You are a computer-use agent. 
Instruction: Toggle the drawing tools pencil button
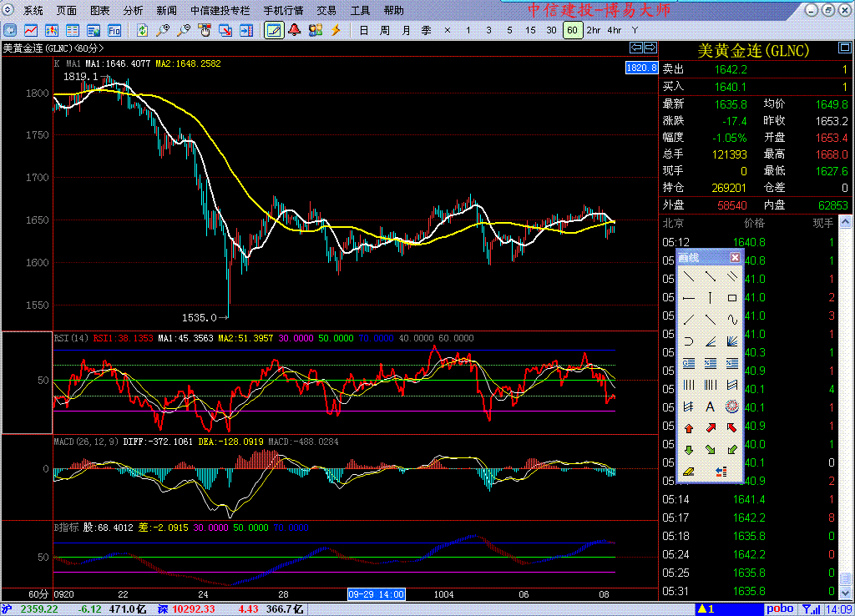click(273, 30)
